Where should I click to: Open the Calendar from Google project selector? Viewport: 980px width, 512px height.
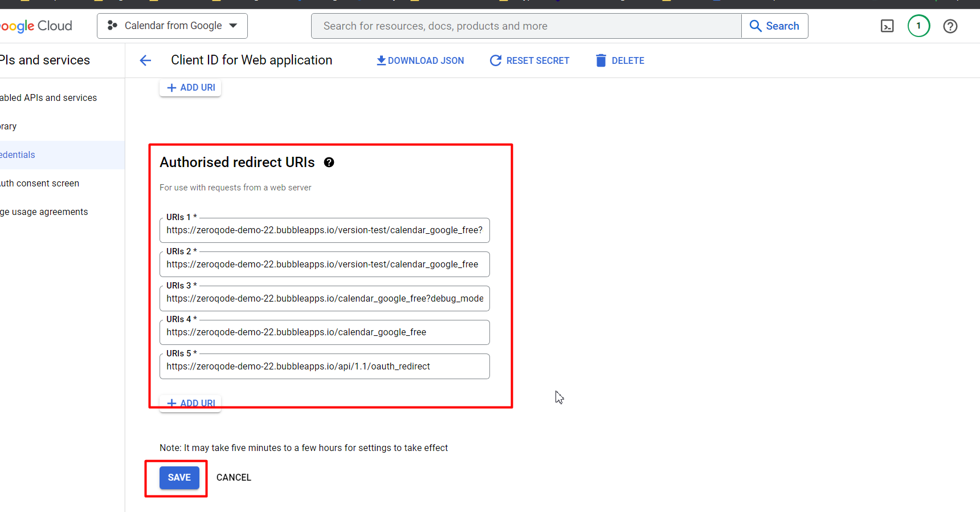tap(172, 26)
